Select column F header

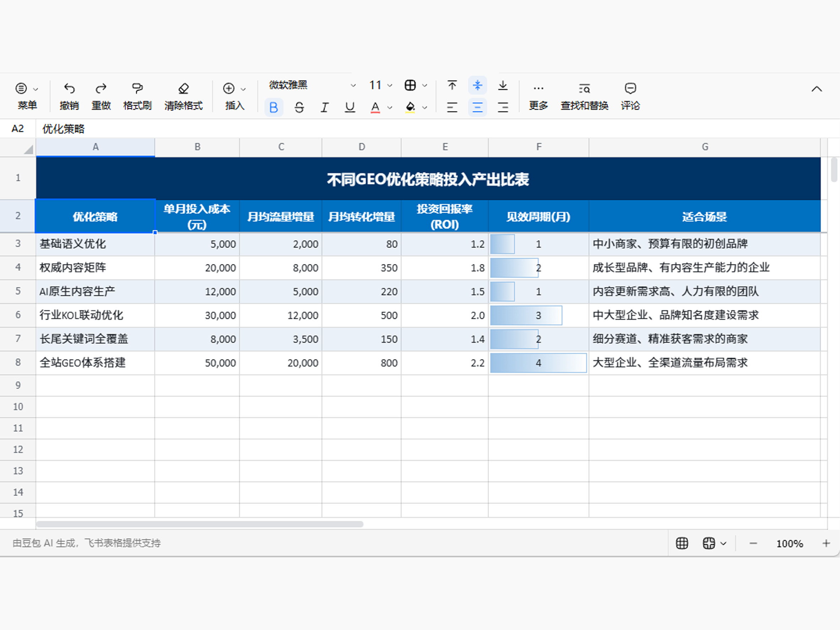click(x=538, y=147)
